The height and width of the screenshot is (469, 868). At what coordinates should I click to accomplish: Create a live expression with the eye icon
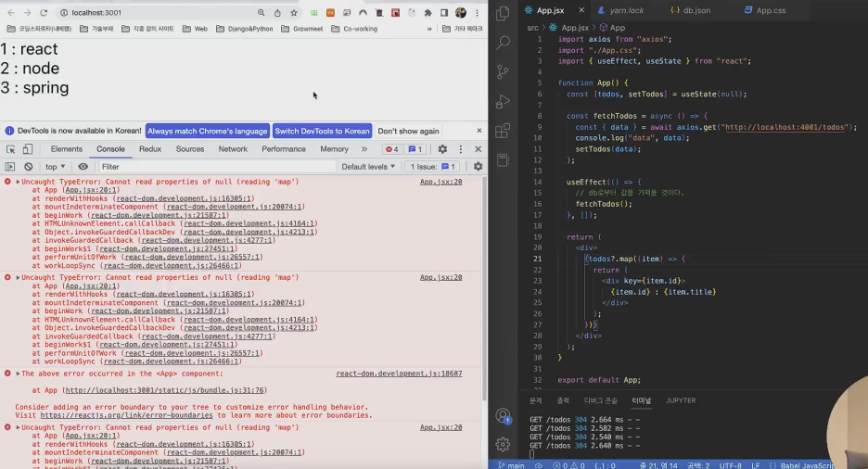(x=83, y=167)
